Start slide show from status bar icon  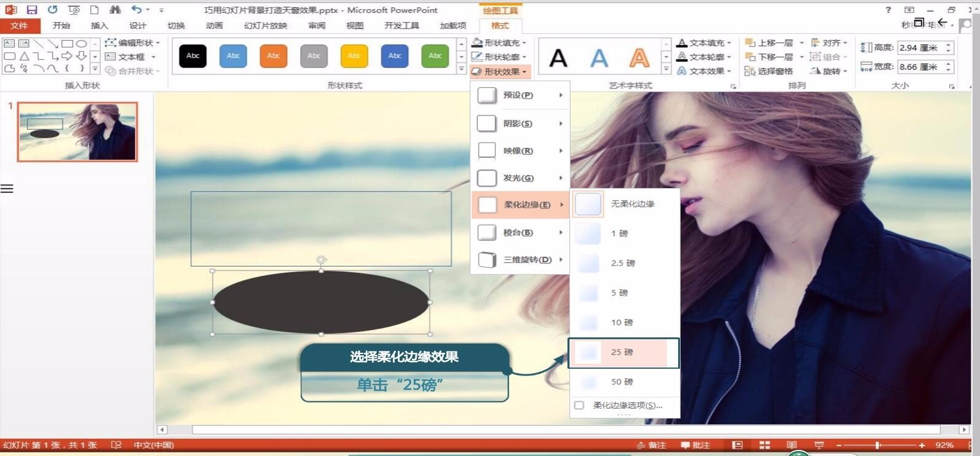tap(819, 445)
